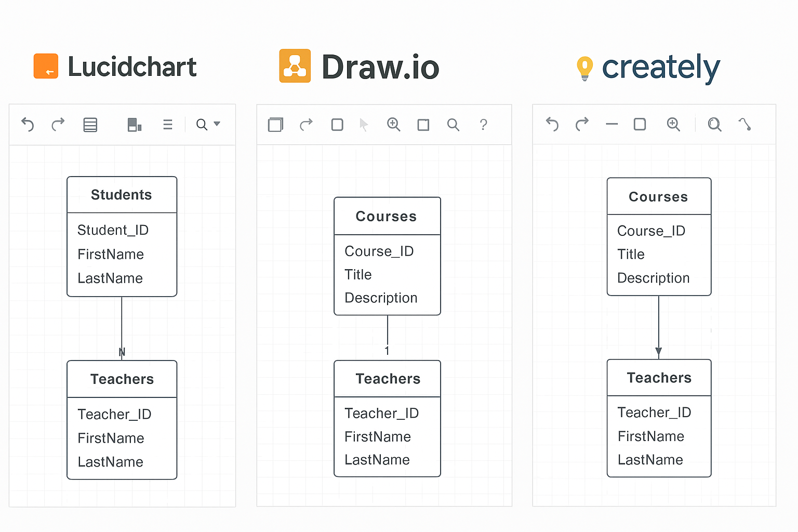Select the arrow connector between Creately entities

659,327
